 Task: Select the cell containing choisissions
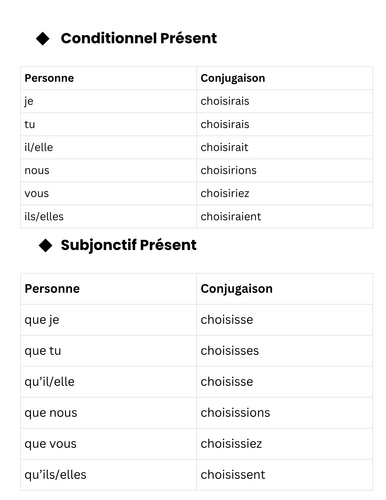[x=284, y=413]
